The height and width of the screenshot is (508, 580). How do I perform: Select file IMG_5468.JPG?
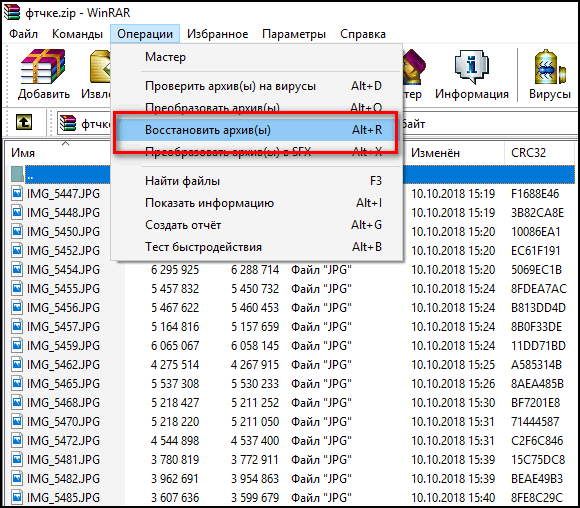pos(63,403)
